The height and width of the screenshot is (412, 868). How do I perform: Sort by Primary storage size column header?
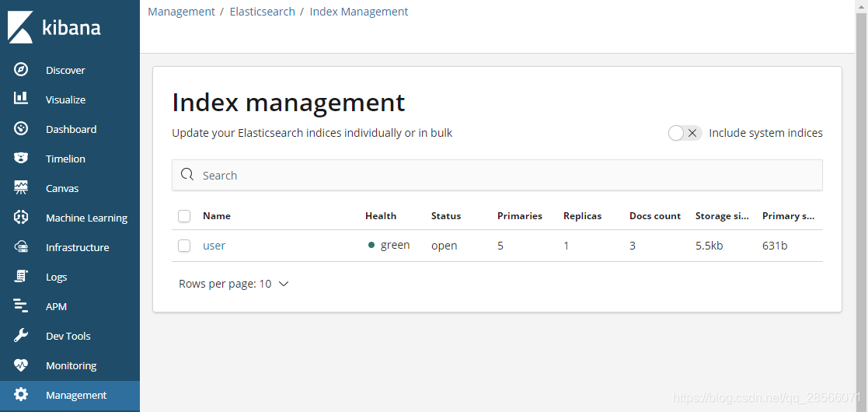coord(788,216)
